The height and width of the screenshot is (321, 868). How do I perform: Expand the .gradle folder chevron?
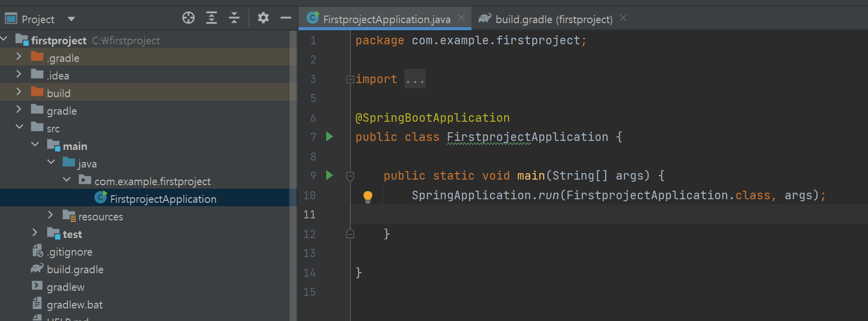pos(19,56)
